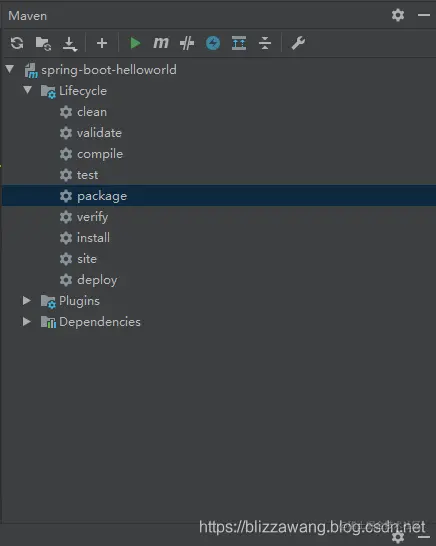
Task: Execute Maven goal 'm' icon
Action: [161, 43]
